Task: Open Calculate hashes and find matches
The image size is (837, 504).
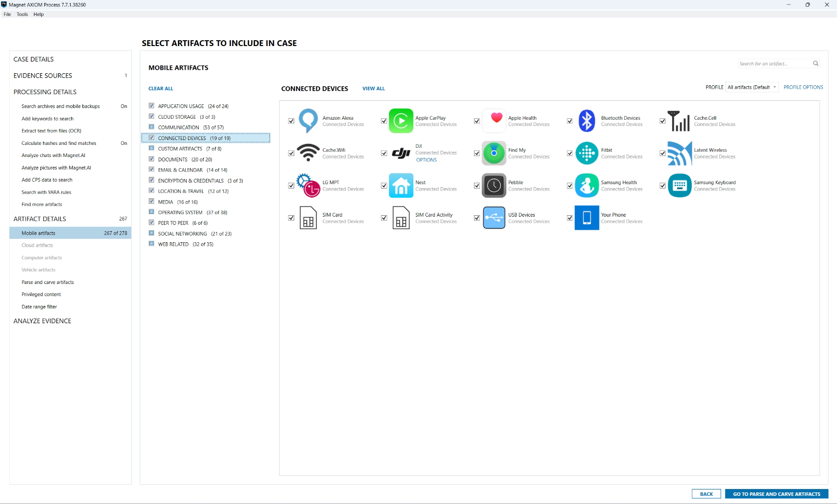Action: [59, 143]
